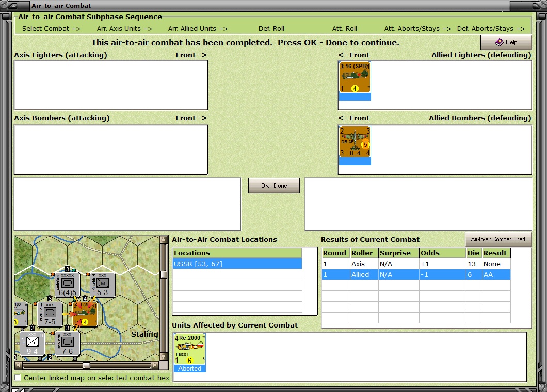547x392 pixels.
Task: Click the 'Att. Roll' subphase step
Action: click(x=345, y=28)
